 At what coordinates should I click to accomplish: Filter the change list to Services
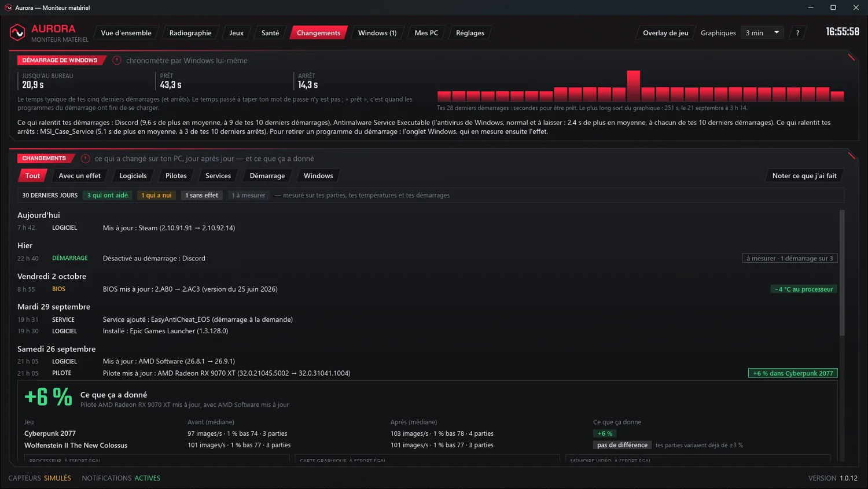coord(218,176)
